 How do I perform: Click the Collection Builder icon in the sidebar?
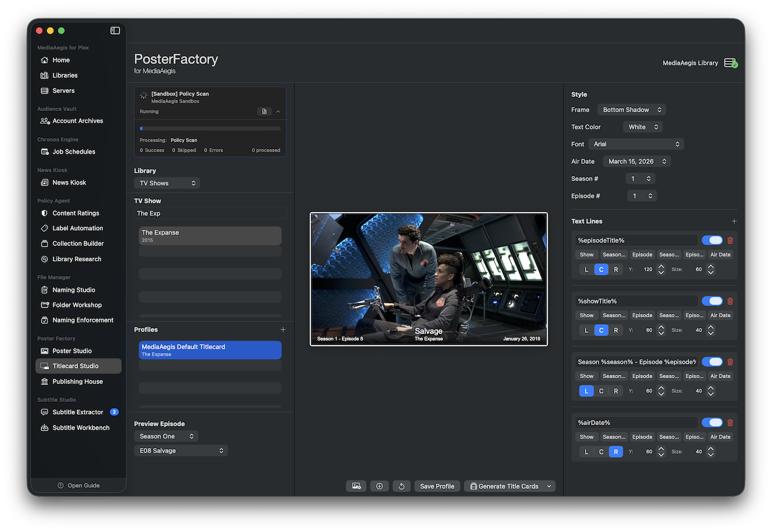[x=44, y=244]
